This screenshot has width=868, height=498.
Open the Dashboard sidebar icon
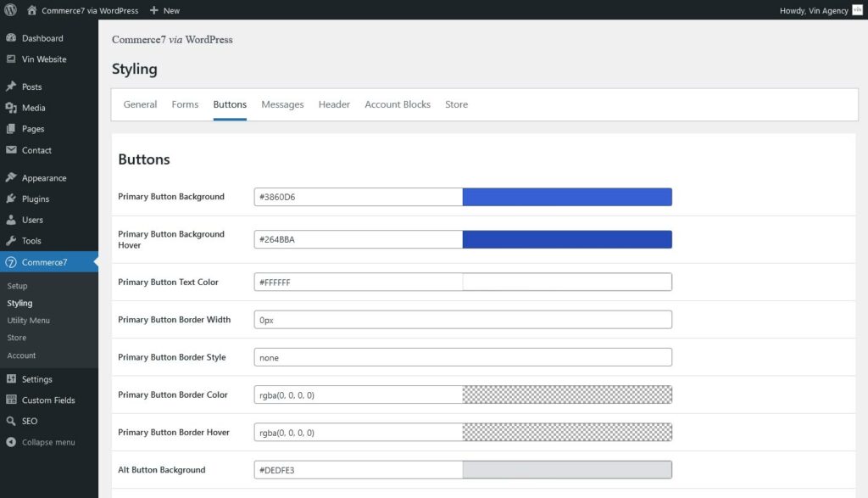[11, 38]
